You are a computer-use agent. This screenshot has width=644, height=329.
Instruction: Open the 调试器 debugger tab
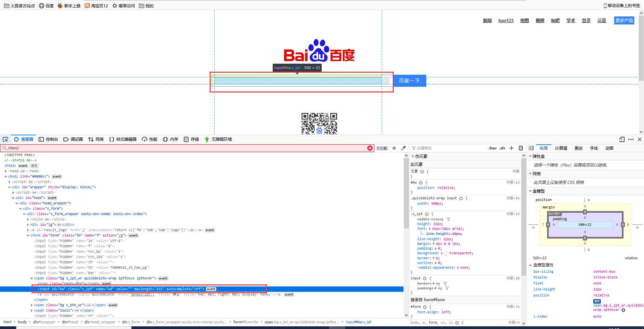(73, 139)
